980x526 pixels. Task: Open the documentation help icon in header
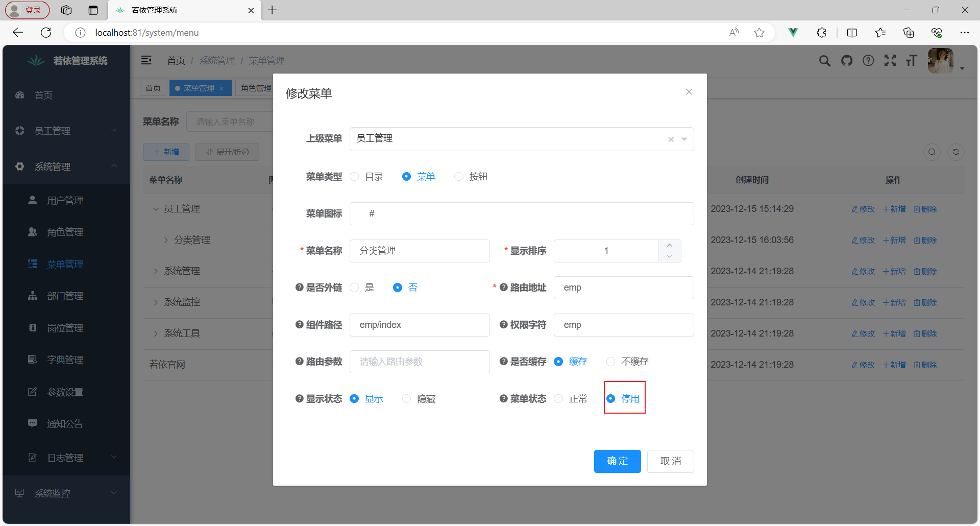pos(868,61)
